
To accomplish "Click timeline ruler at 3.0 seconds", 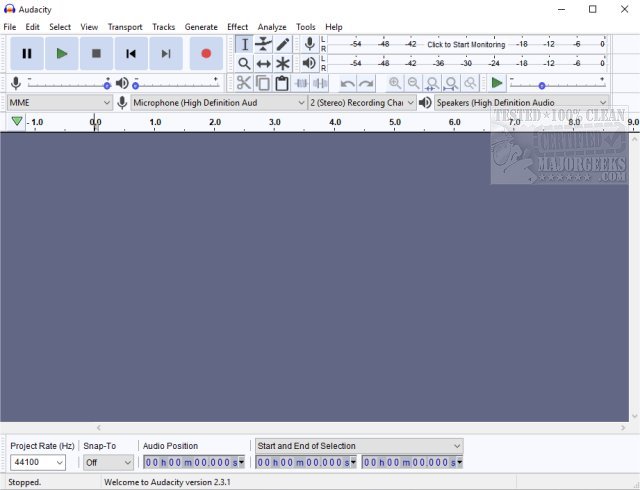I will 275,122.
